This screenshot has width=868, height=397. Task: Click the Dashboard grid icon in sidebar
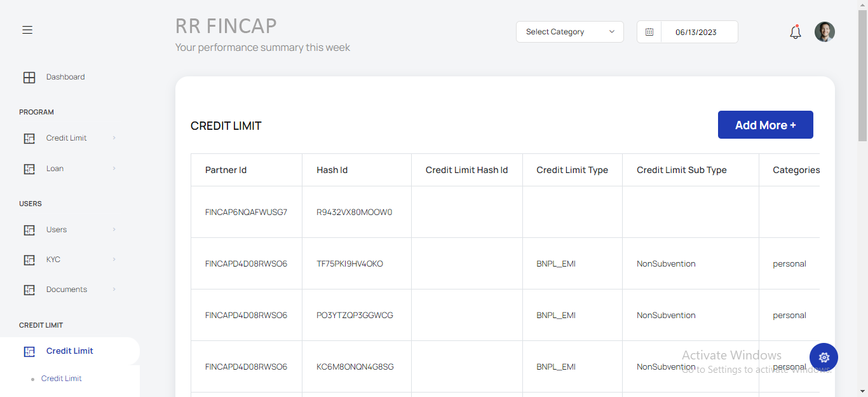coord(29,78)
